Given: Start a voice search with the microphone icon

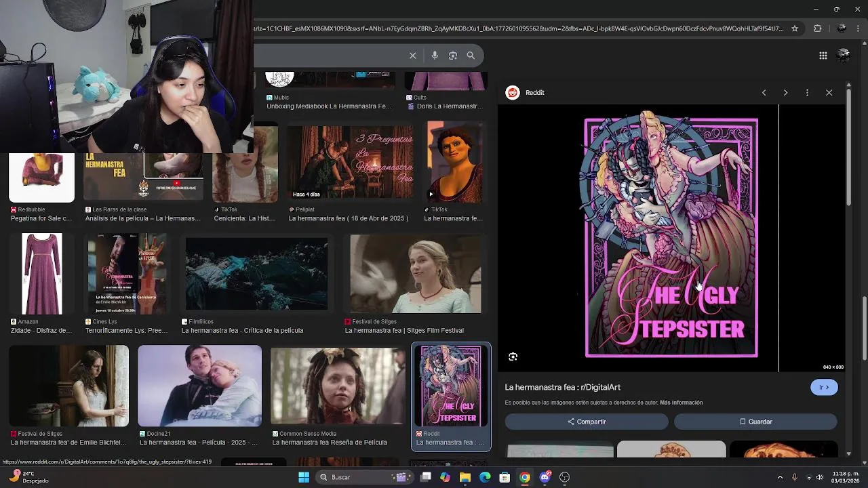Looking at the screenshot, I should tap(435, 56).
